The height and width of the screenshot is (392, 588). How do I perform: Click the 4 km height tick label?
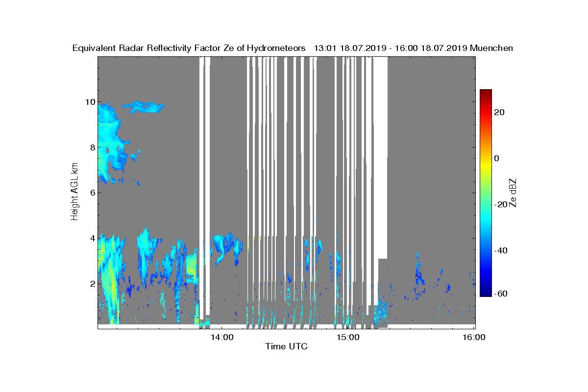91,238
